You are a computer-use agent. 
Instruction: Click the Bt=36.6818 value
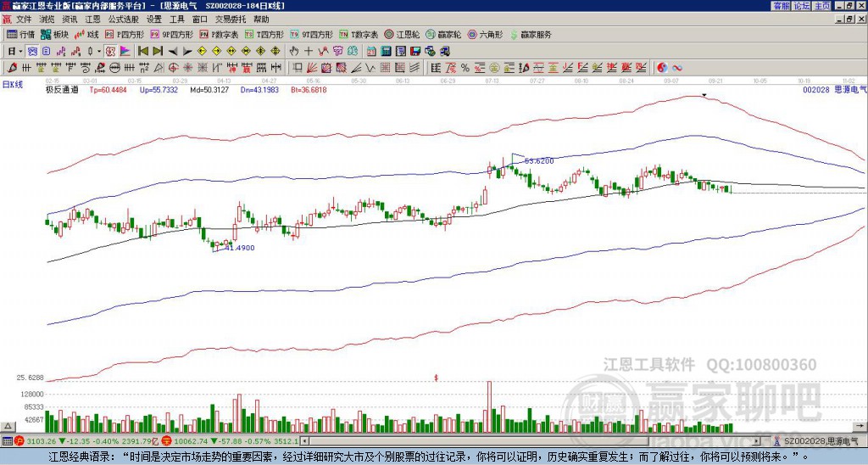point(309,90)
